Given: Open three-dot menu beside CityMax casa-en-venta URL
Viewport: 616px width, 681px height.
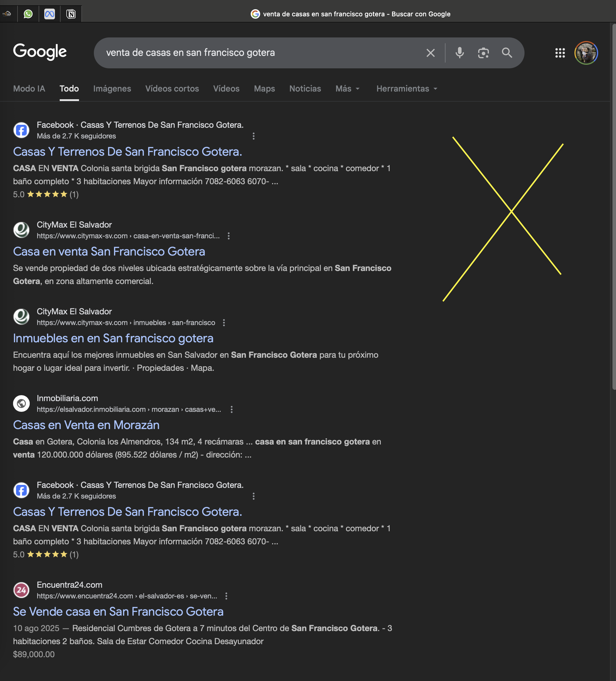Looking at the screenshot, I should point(229,236).
